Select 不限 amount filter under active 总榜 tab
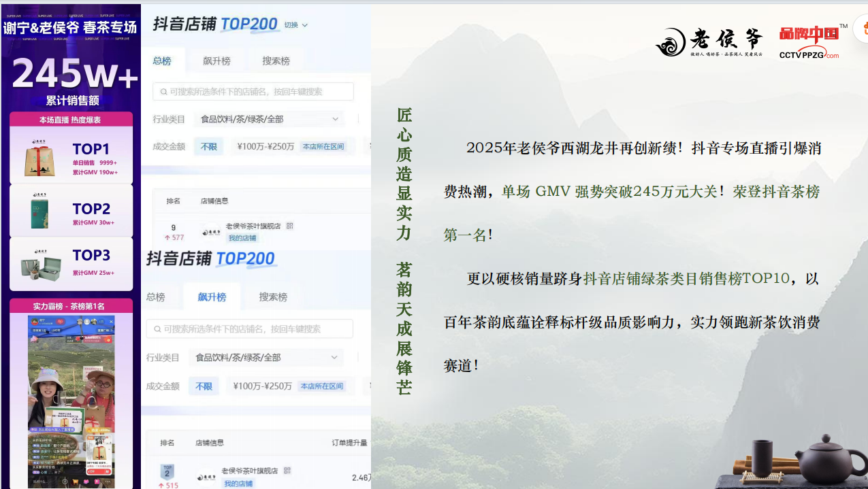 tap(208, 146)
